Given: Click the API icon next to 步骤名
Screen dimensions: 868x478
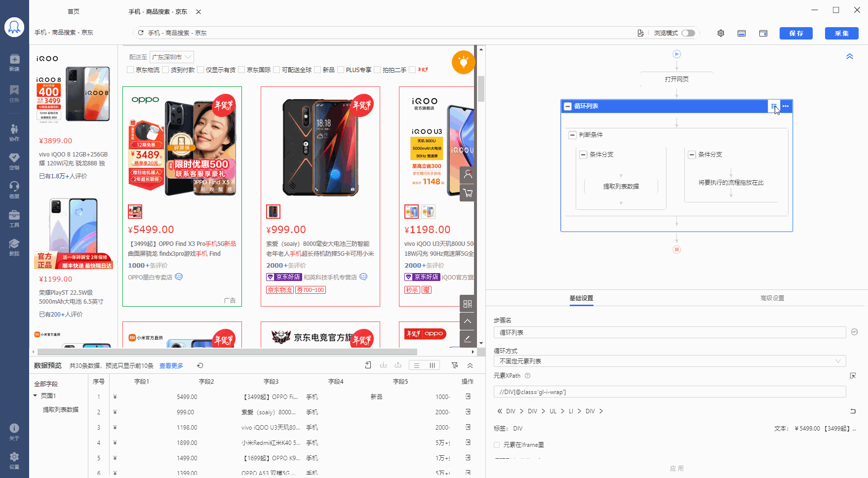Looking at the screenshot, I should tap(854, 332).
